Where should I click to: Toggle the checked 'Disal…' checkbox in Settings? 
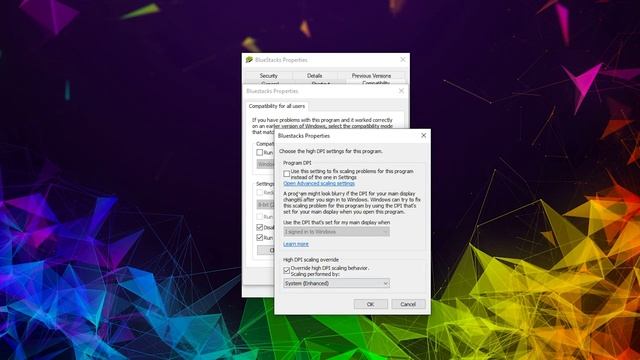click(x=260, y=227)
